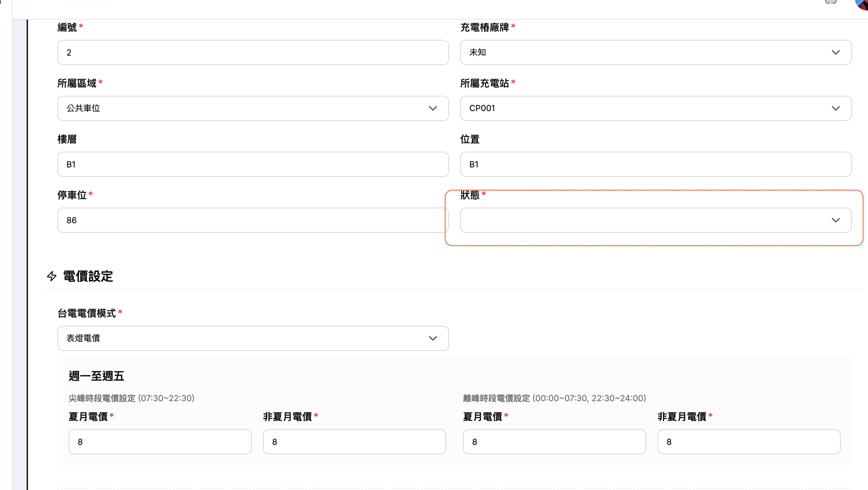Click off-peak 夏月電價 input field

coord(554,442)
